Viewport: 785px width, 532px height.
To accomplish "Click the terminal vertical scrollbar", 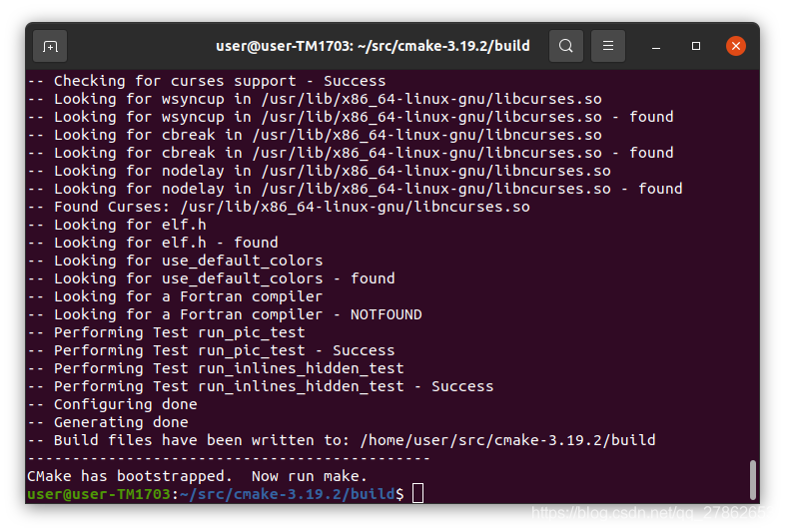I will coord(752,479).
